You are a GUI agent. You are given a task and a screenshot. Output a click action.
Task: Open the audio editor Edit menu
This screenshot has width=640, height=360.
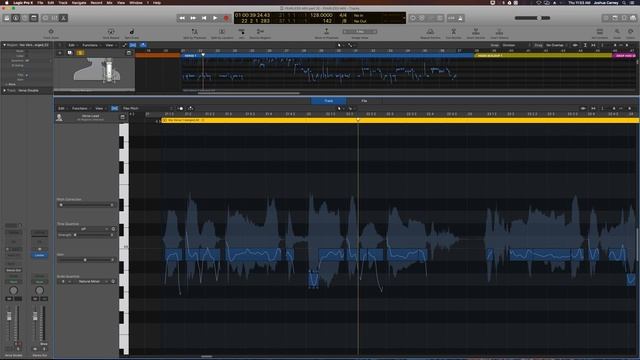point(62,109)
